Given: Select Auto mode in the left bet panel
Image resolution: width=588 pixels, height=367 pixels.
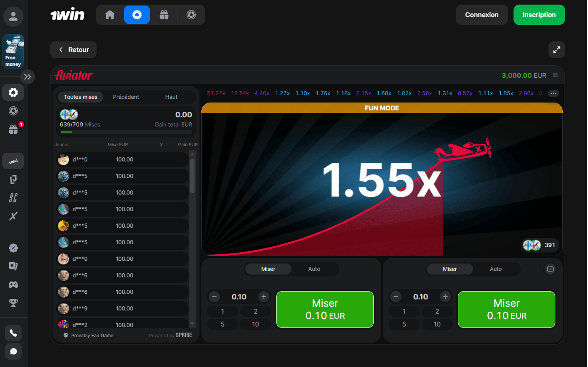Looking at the screenshot, I should (x=314, y=269).
